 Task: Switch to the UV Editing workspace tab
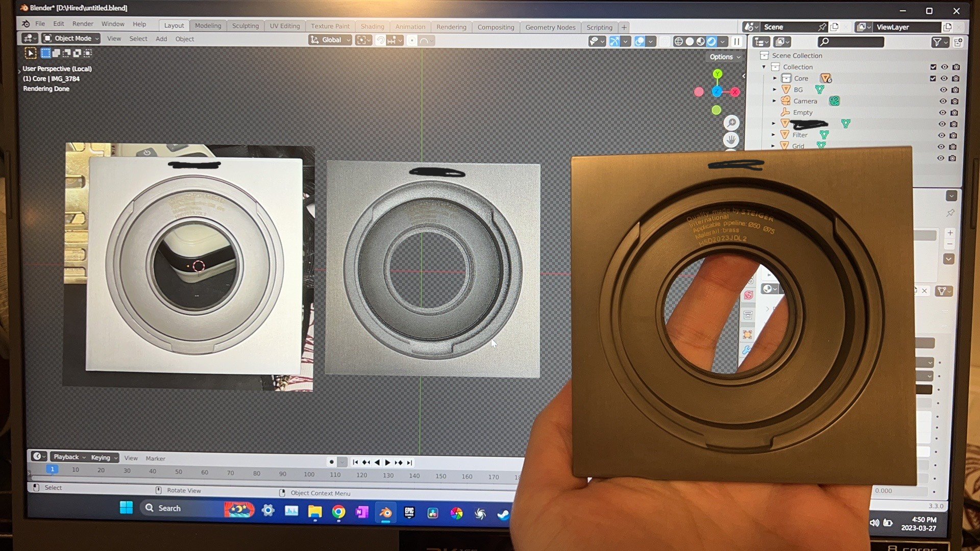(285, 26)
